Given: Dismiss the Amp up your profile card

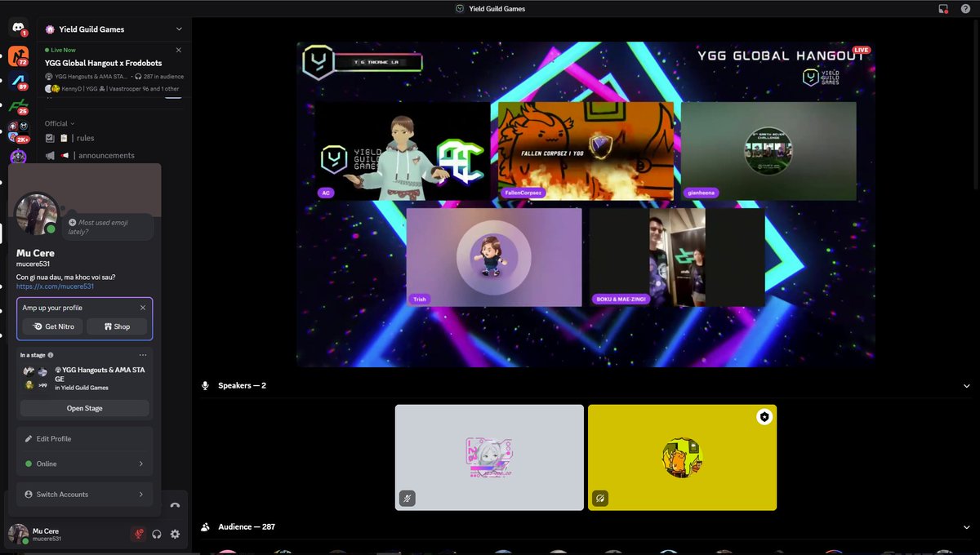Looking at the screenshot, I should (143, 308).
